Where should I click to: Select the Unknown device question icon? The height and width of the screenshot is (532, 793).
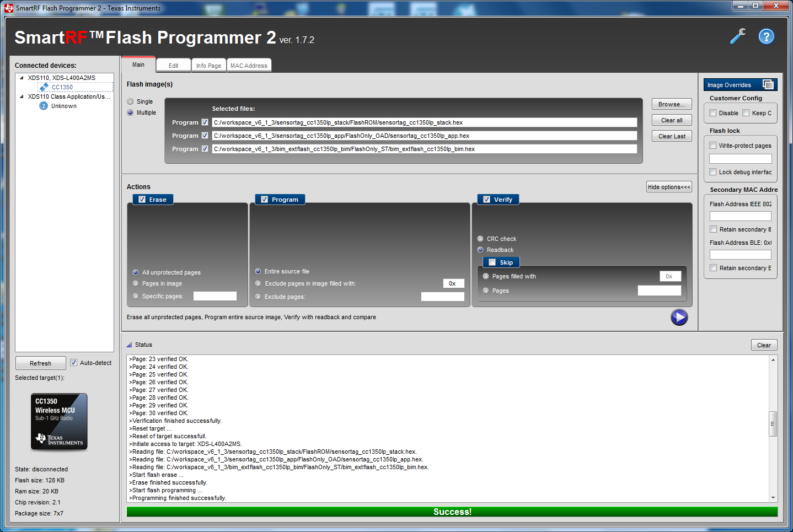click(44, 106)
